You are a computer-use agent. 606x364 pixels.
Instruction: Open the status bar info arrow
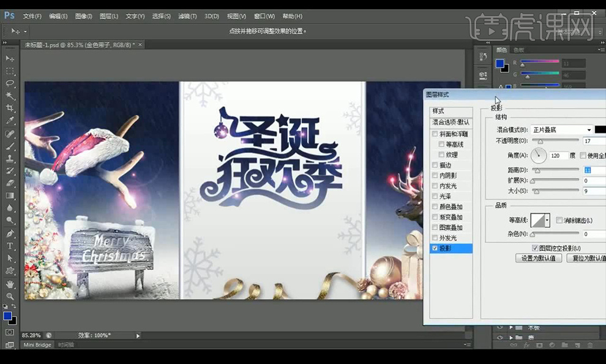(x=138, y=336)
